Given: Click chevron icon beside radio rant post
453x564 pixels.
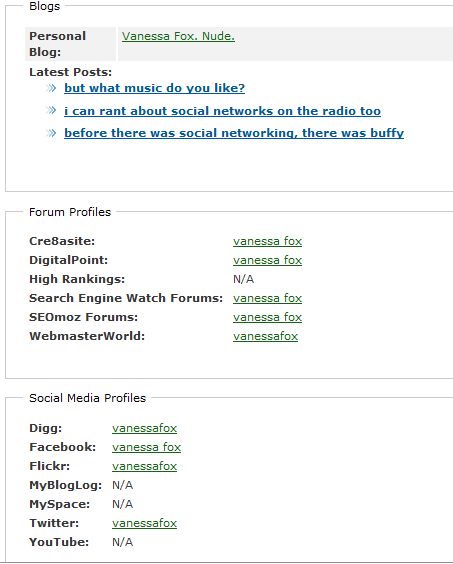Looking at the screenshot, I should (51, 110).
